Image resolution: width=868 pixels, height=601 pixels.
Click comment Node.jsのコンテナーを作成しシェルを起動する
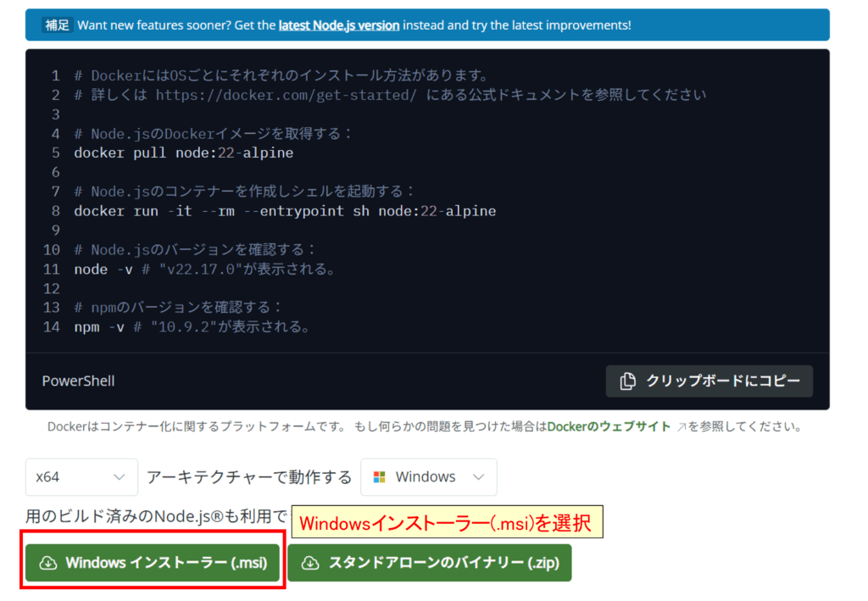(244, 192)
